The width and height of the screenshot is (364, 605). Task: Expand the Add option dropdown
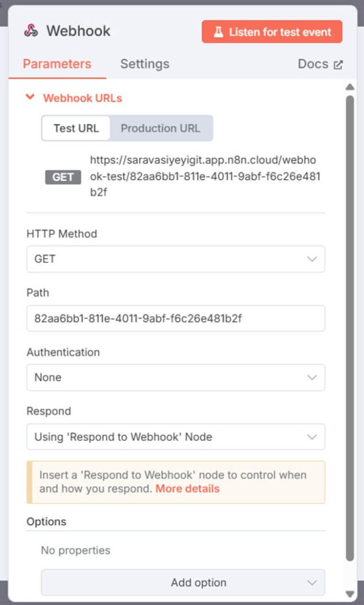183,583
